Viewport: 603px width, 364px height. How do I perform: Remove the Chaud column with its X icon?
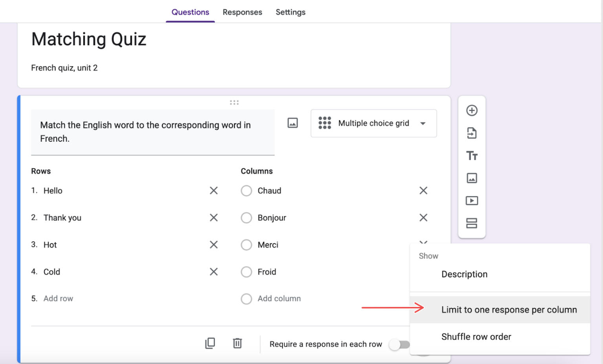pyautogui.click(x=423, y=190)
